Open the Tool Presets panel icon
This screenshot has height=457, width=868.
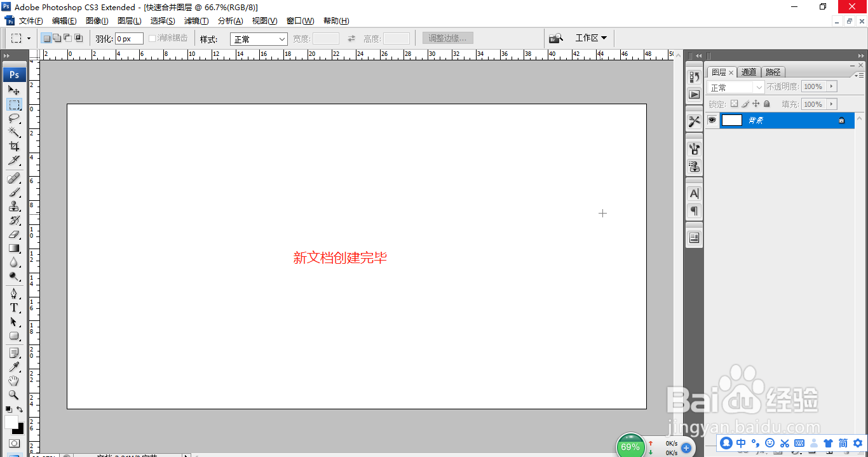point(695,121)
